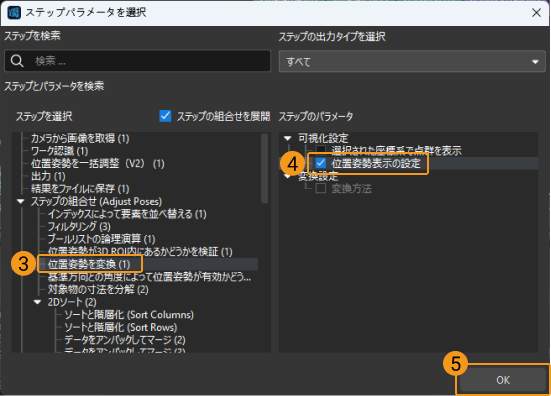Select 位置姿勢が3D ROI内にあるかどうかを検証 (1)
The image size is (551, 396).
140,252
